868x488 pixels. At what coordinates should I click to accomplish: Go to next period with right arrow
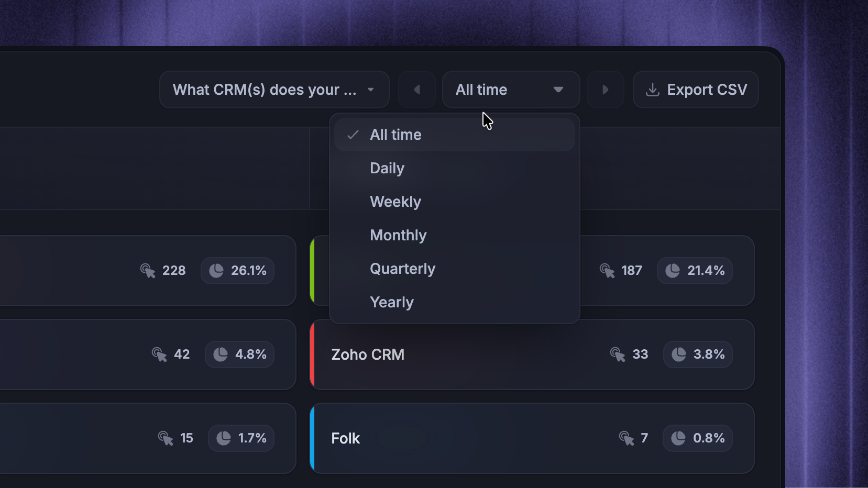606,90
